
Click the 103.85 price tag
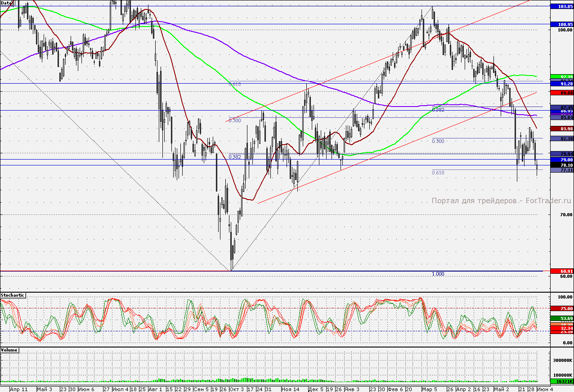coord(562,7)
